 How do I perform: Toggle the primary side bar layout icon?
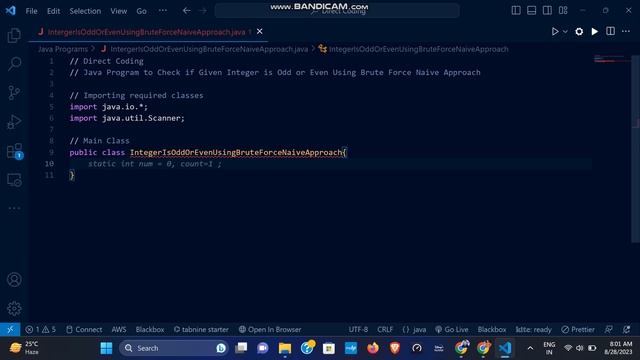click(516, 11)
